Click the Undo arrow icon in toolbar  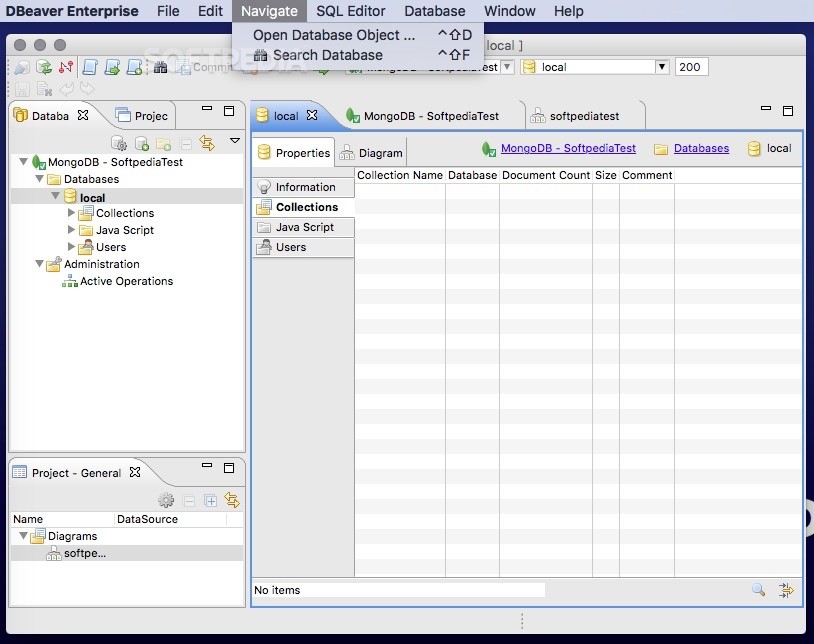pos(66,89)
